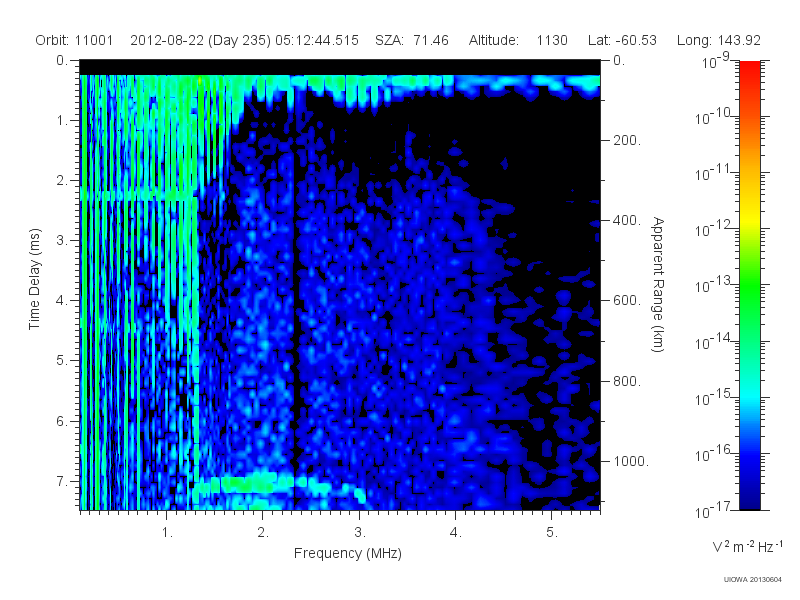Image resolution: width=800 pixels, height=600 pixels.
Task: Click the SZA: 71.46 value
Action: point(412,40)
